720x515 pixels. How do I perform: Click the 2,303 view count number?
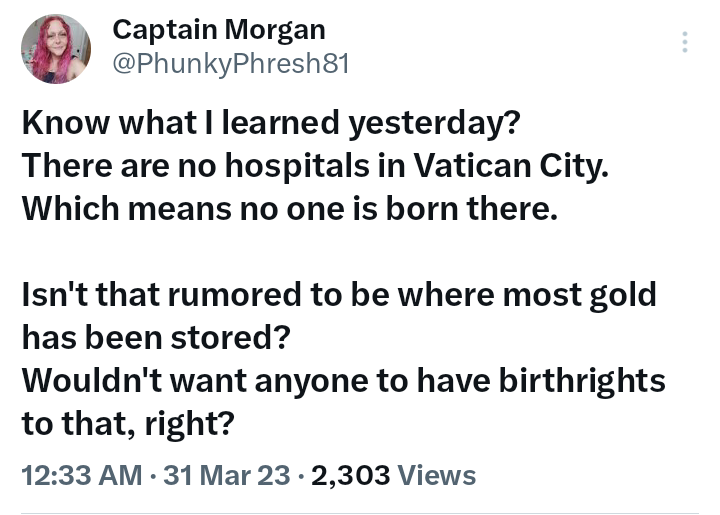pos(351,476)
